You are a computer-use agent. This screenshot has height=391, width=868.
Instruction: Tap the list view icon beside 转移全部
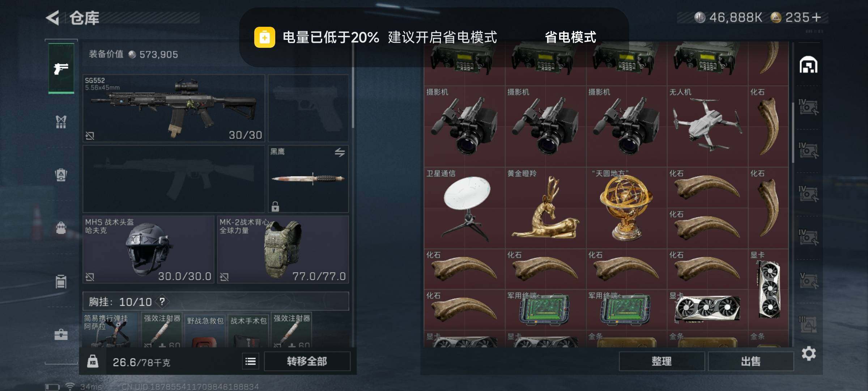click(x=250, y=361)
